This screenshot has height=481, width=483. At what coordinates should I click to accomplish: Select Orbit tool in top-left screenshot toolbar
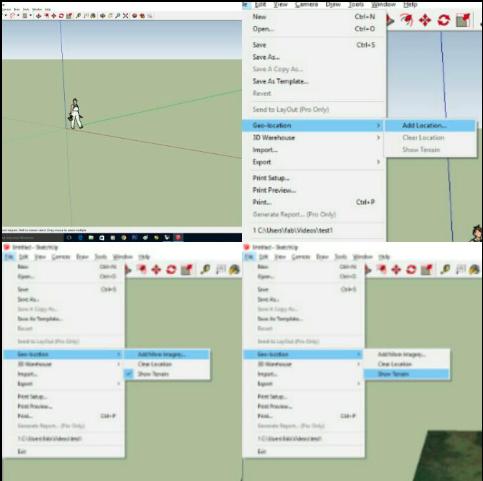102,16
